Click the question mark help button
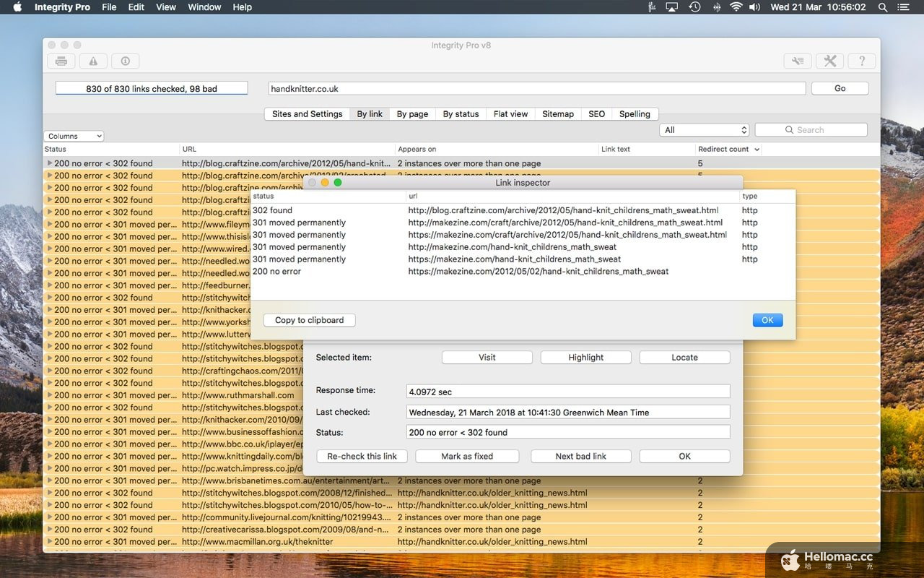This screenshot has width=924, height=578. [862, 61]
